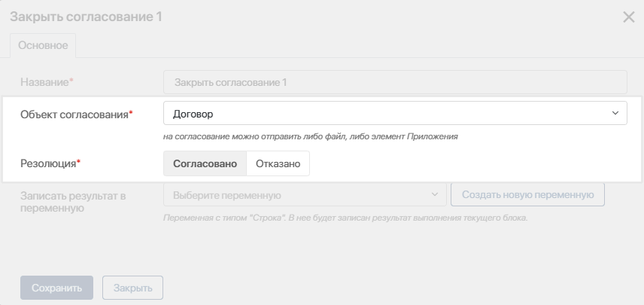Click the red asterisk beside Резолюция

click(x=78, y=162)
